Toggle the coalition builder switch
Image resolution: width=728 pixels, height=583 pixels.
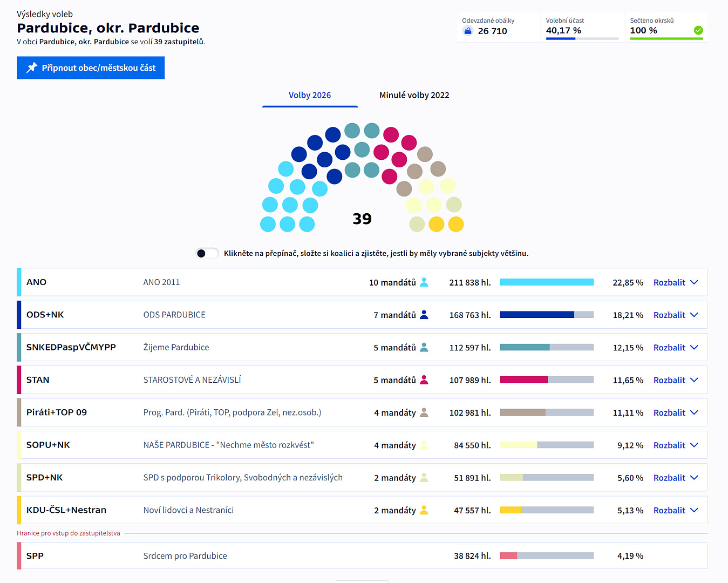point(207,253)
